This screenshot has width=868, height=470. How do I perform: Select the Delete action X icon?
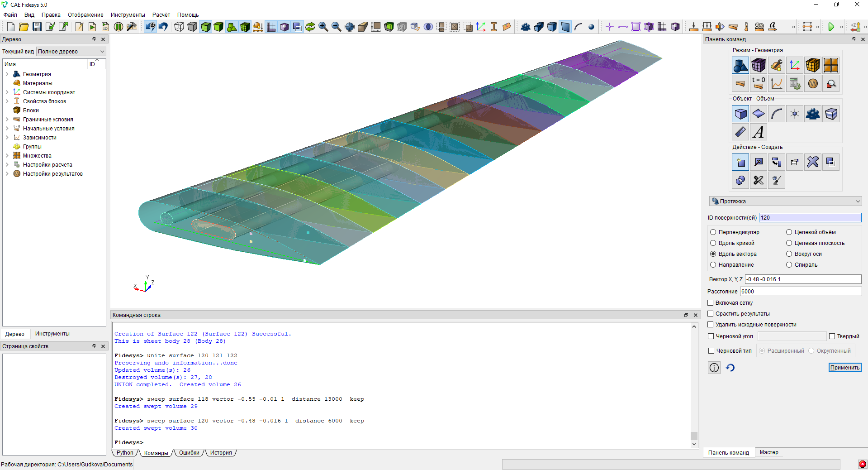(813, 162)
